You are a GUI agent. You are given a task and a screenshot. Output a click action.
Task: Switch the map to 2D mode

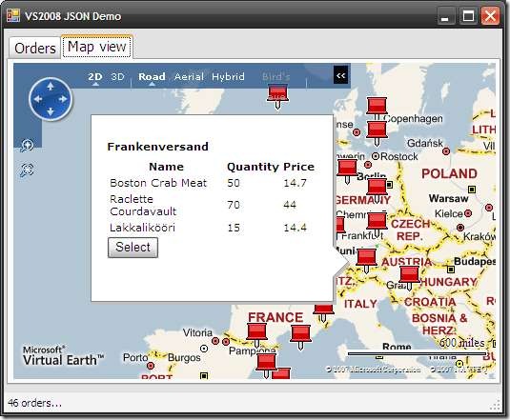tap(95, 76)
